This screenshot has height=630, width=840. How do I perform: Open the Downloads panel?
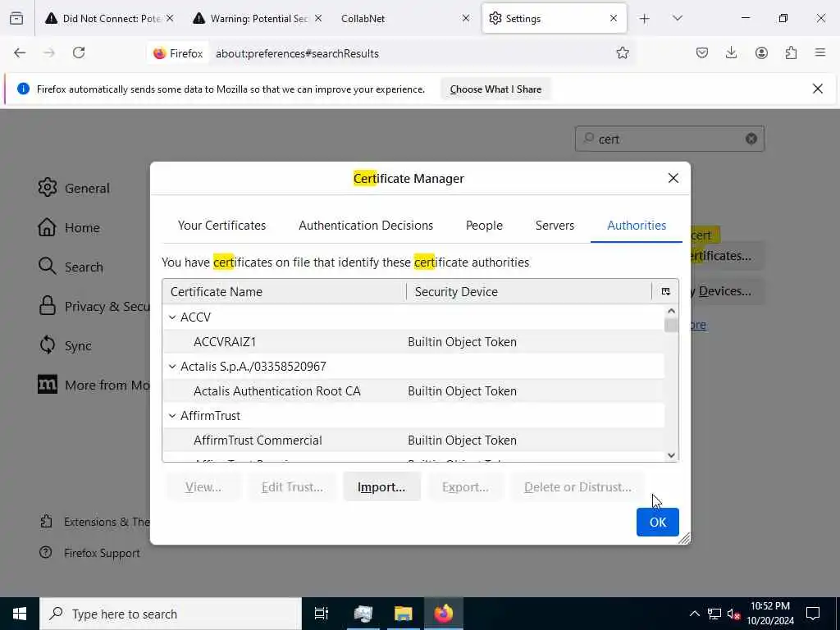click(x=731, y=53)
